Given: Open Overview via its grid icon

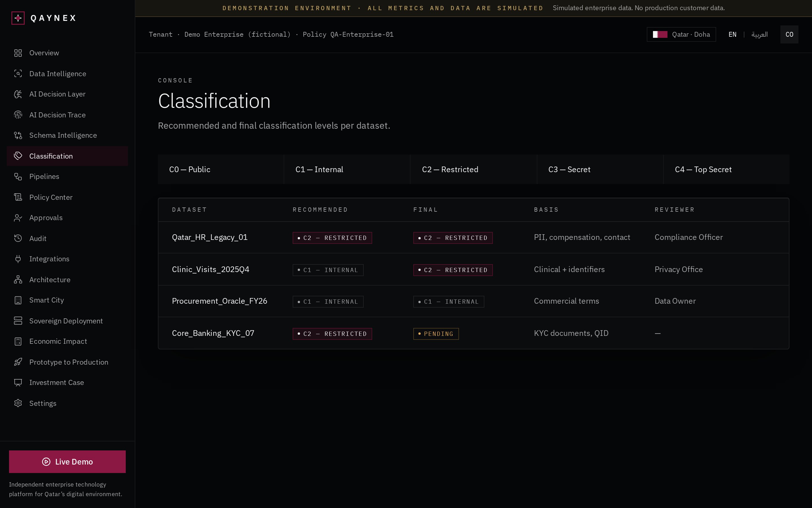Looking at the screenshot, I should [x=18, y=53].
